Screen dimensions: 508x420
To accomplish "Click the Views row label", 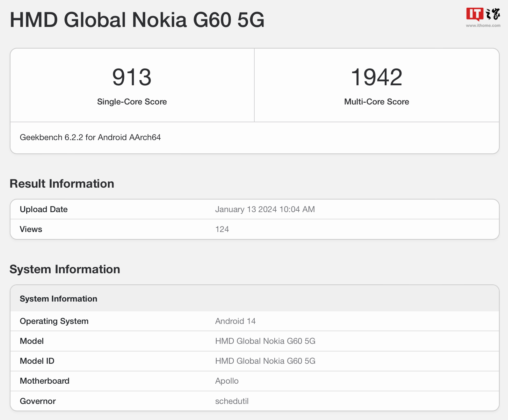I will click(x=31, y=229).
